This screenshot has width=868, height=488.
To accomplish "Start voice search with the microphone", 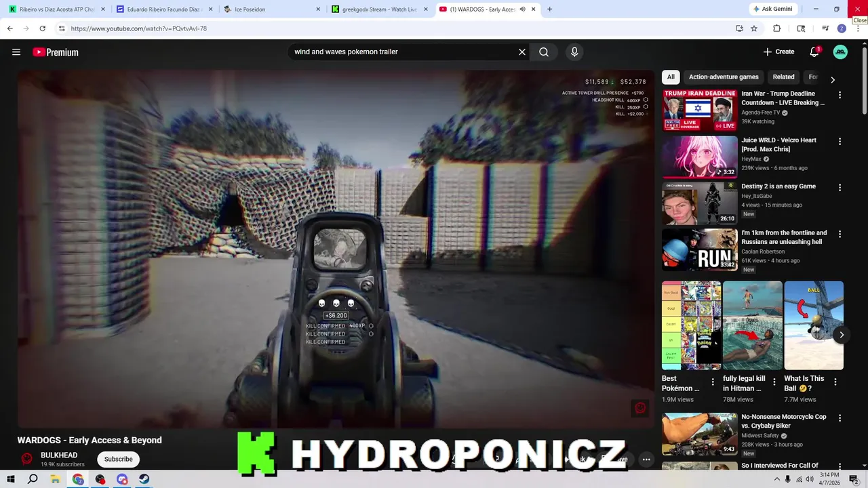I will click(x=574, y=52).
